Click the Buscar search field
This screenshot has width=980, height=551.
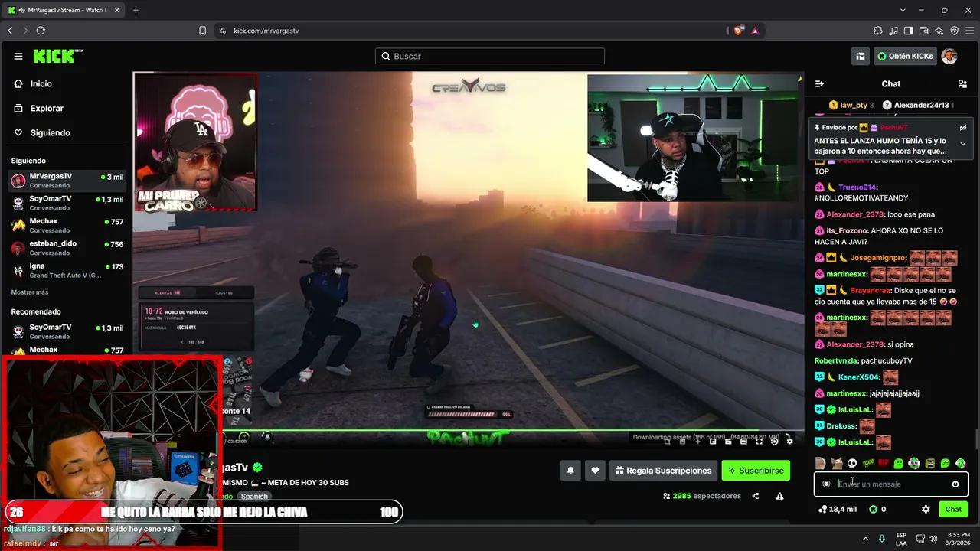(x=490, y=56)
